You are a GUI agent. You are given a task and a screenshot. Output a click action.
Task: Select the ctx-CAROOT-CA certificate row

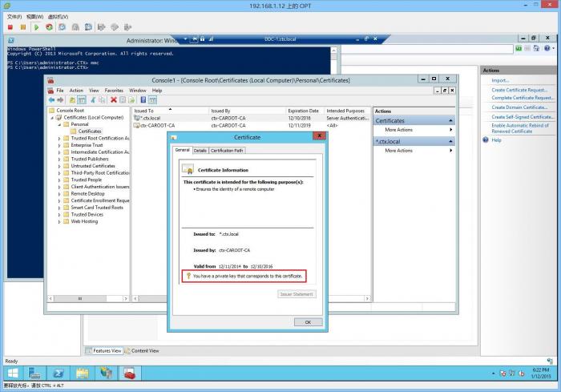[251, 126]
